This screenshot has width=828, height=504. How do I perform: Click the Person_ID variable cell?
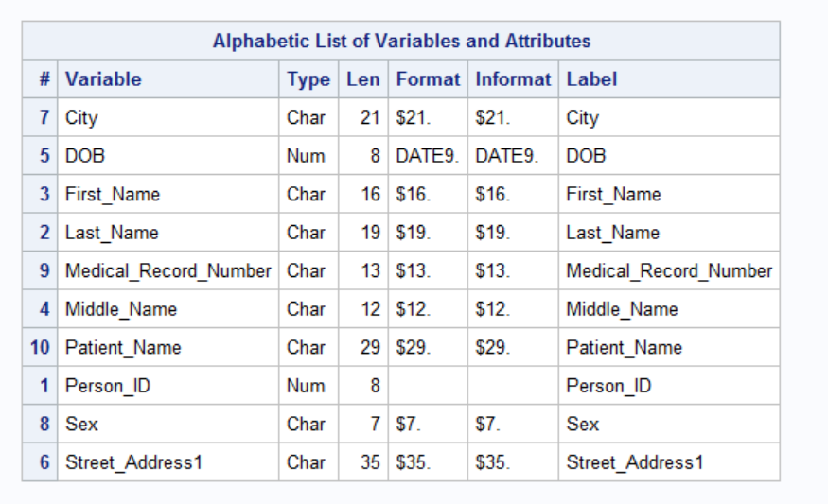point(107,386)
